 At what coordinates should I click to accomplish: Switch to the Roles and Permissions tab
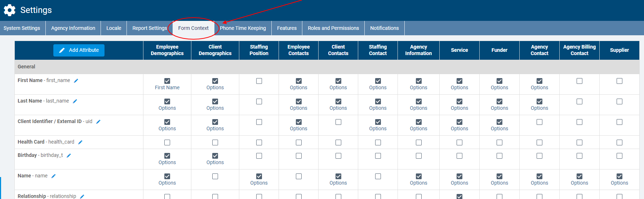(333, 28)
